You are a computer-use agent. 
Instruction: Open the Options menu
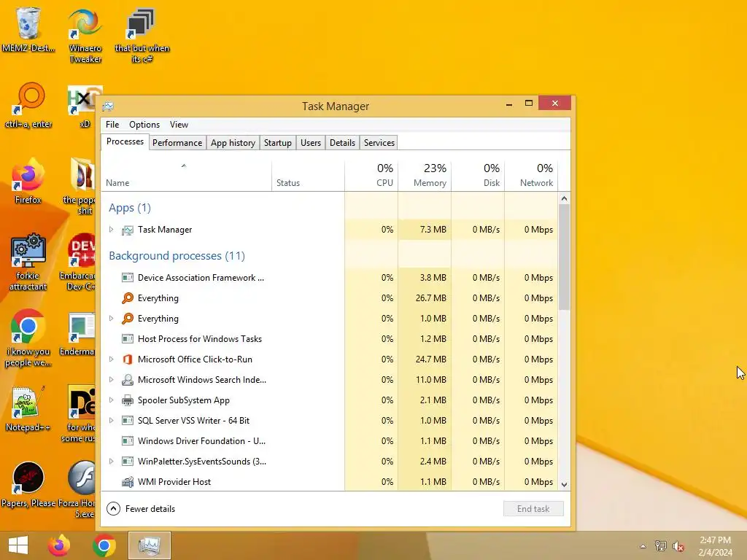(x=144, y=125)
